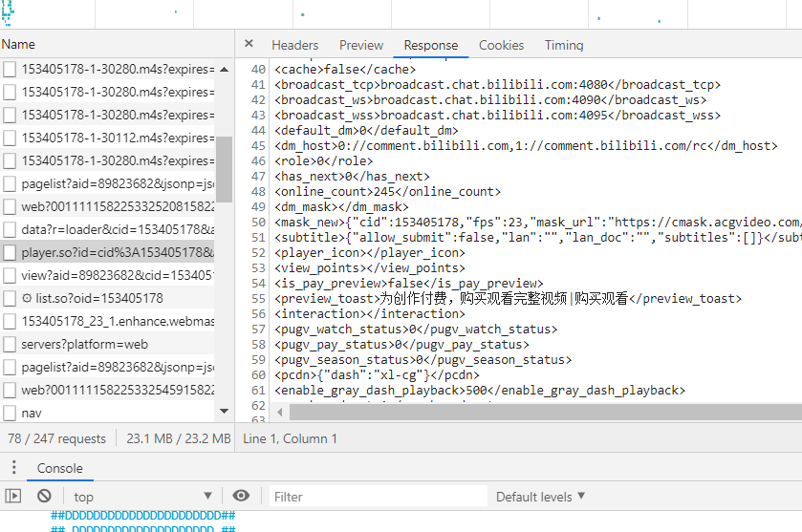Click the request list scroll-up arrow

(x=224, y=69)
